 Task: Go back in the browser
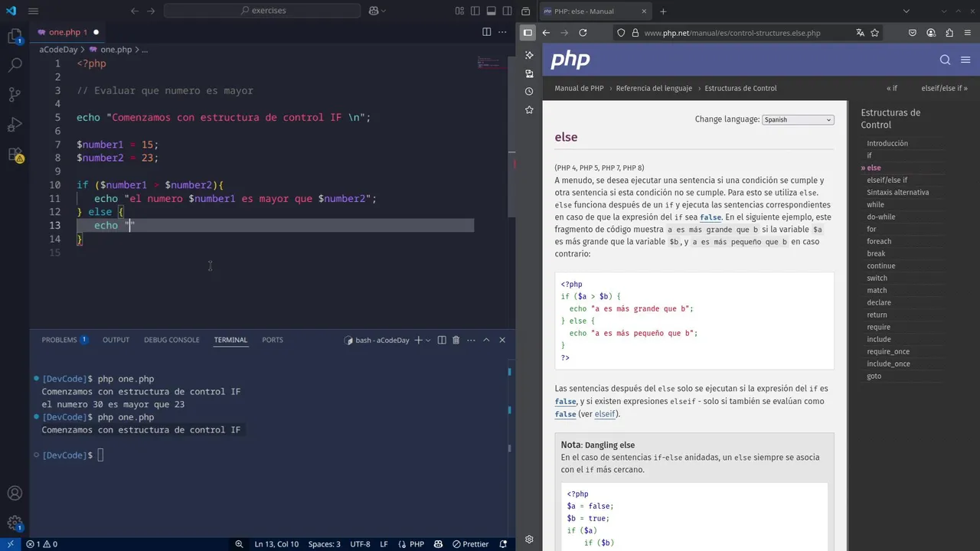[546, 33]
